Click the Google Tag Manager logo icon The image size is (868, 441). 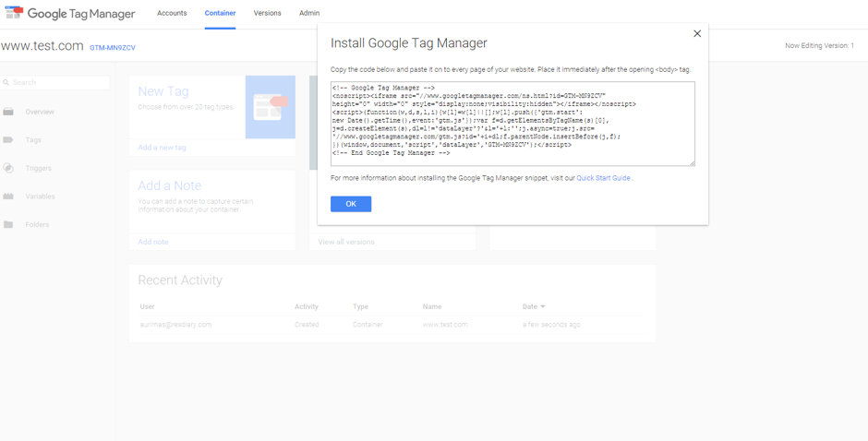15,13
